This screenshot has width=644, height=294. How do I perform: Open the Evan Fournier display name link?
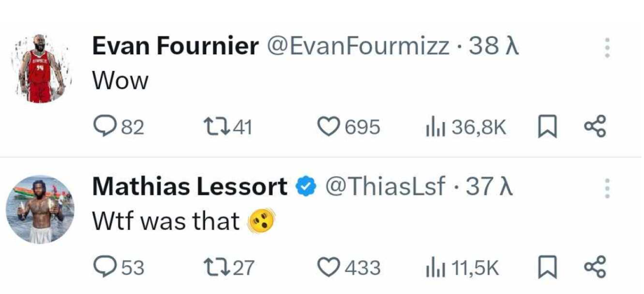click(175, 47)
